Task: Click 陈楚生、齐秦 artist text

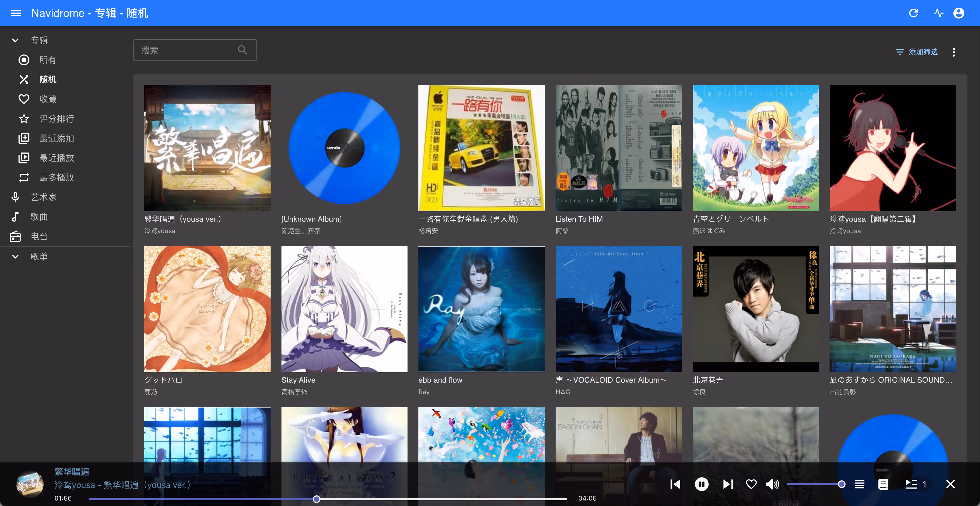Action: [301, 231]
